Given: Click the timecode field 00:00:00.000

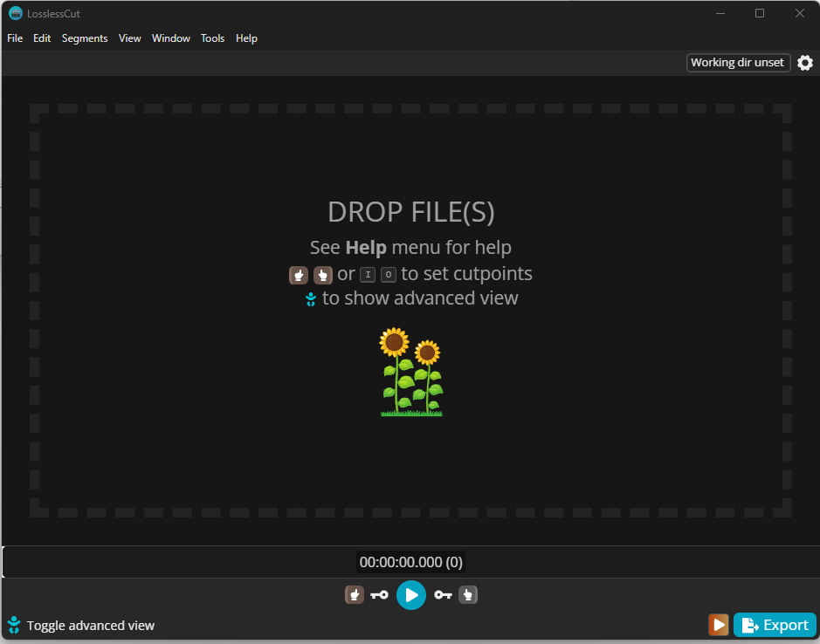Looking at the screenshot, I should pyautogui.click(x=411, y=563).
